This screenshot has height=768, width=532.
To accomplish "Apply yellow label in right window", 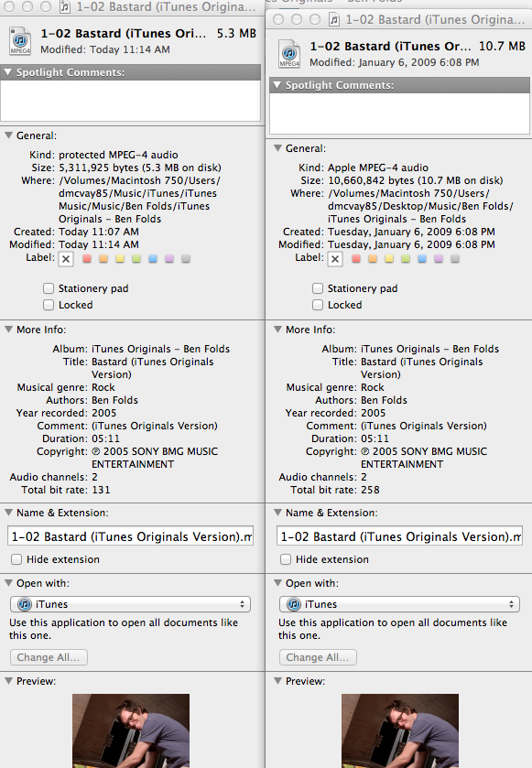I will click(389, 259).
